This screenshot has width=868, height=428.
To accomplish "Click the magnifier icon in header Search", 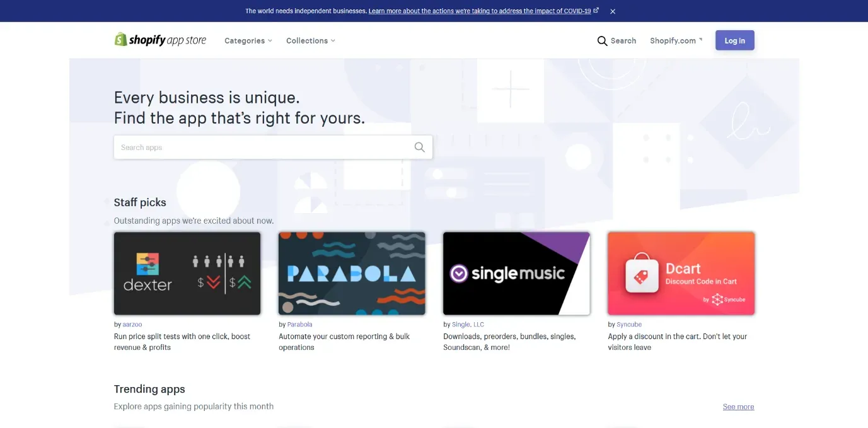I will click(602, 41).
